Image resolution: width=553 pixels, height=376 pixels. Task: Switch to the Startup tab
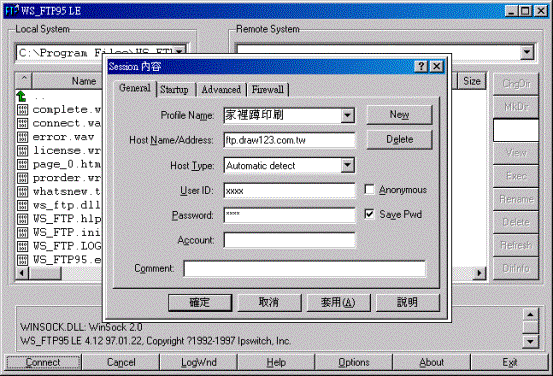click(174, 90)
